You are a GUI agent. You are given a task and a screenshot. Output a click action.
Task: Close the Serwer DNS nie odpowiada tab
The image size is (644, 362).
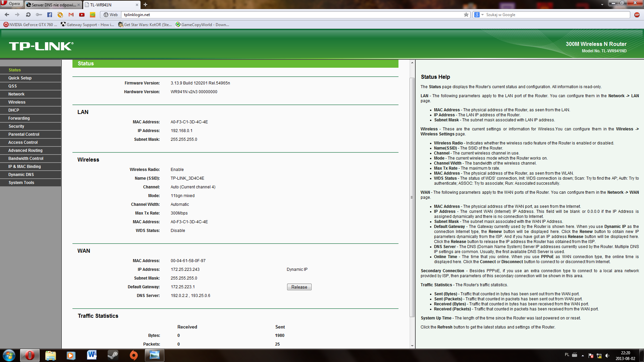click(x=79, y=5)
